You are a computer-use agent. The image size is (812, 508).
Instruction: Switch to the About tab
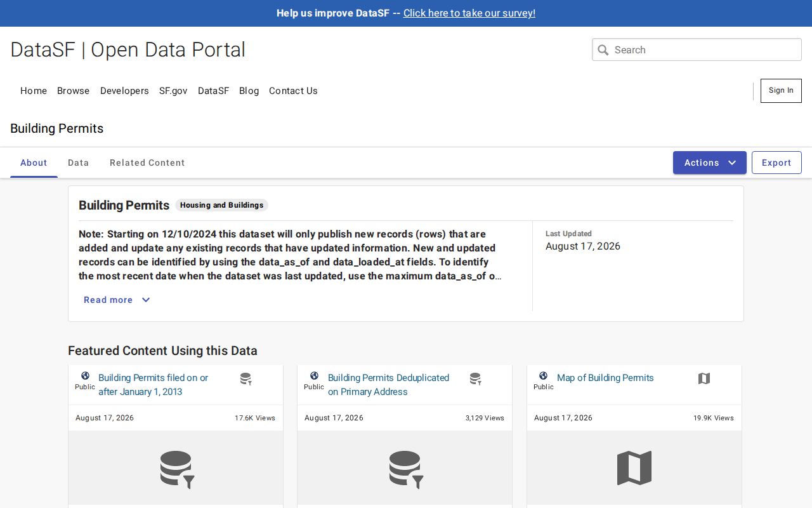(34, 163)
